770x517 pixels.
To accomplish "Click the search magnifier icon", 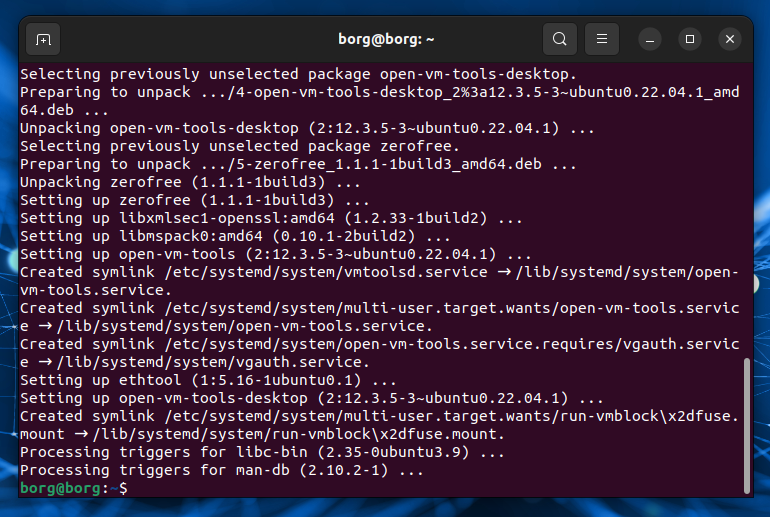I will pyautogui.click(x=560, y=39).
